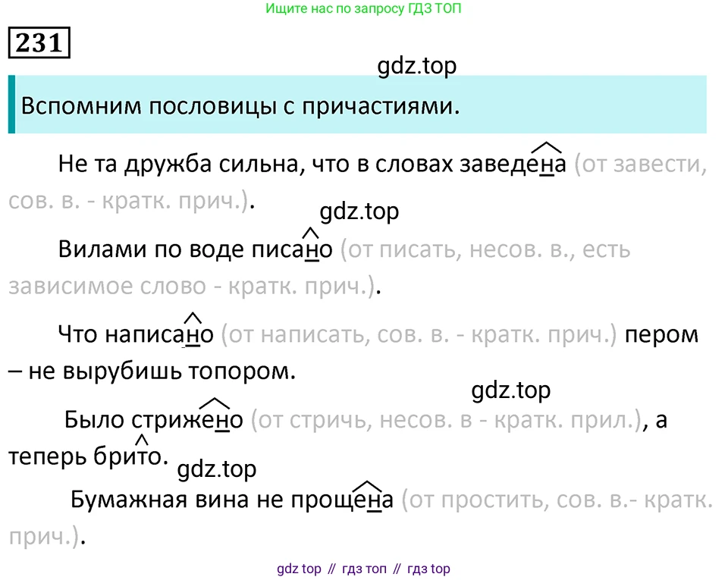Click the teal vertical bar beside the heading

coord(11,105)
